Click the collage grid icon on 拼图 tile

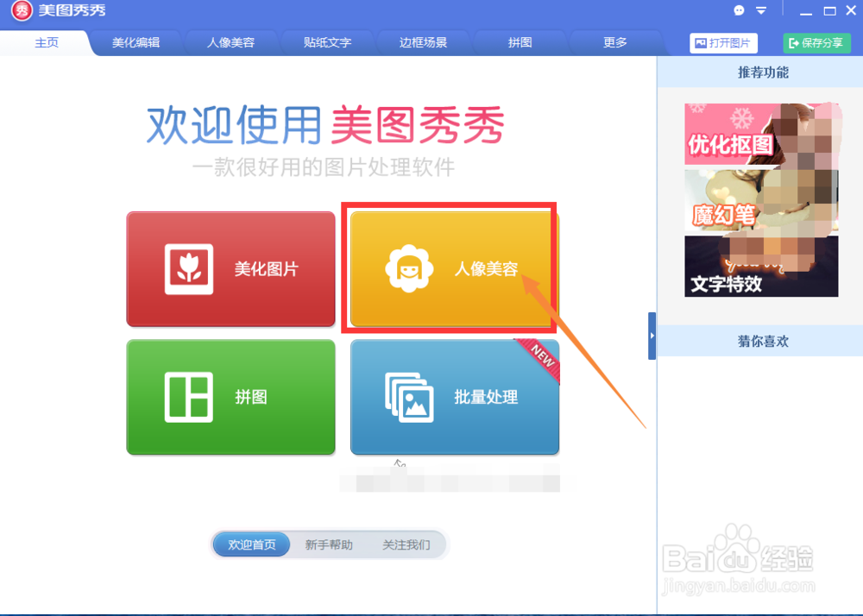pos(189,397)
